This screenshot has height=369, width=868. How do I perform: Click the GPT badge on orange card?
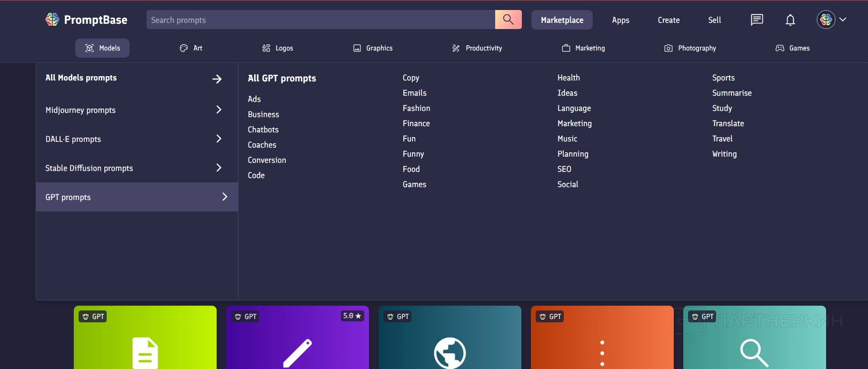point(550,317)
